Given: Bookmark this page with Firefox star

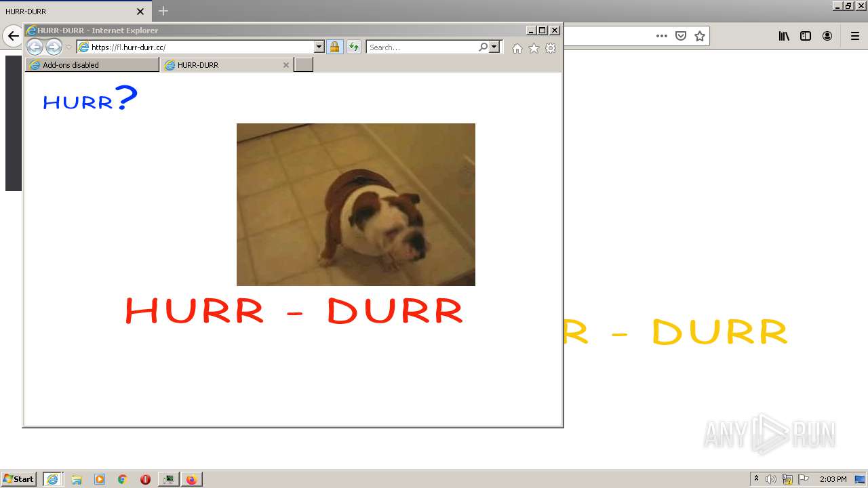Looking at the screenshot, I should [700, 36].
